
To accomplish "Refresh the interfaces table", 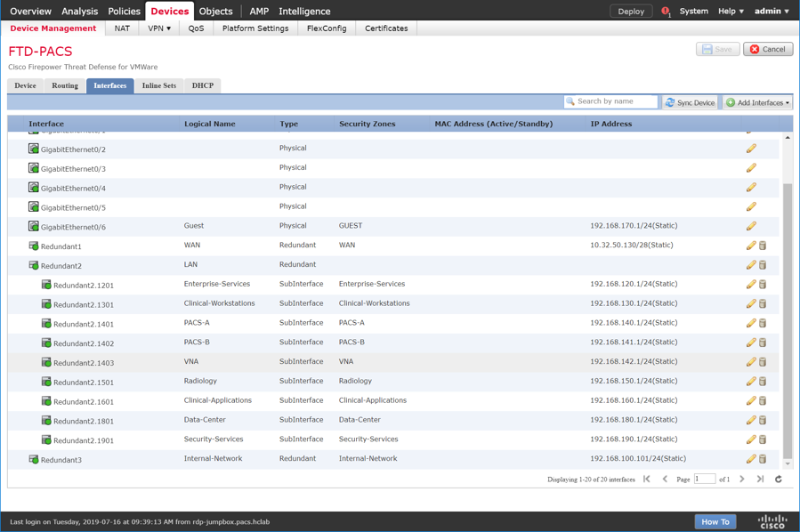I will (778, 480).
